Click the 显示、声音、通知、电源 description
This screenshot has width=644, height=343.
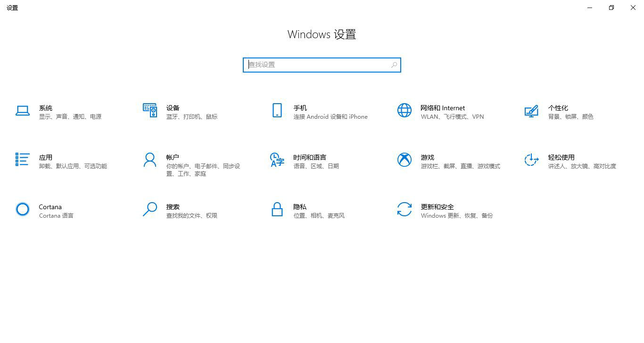pos(70,117)
